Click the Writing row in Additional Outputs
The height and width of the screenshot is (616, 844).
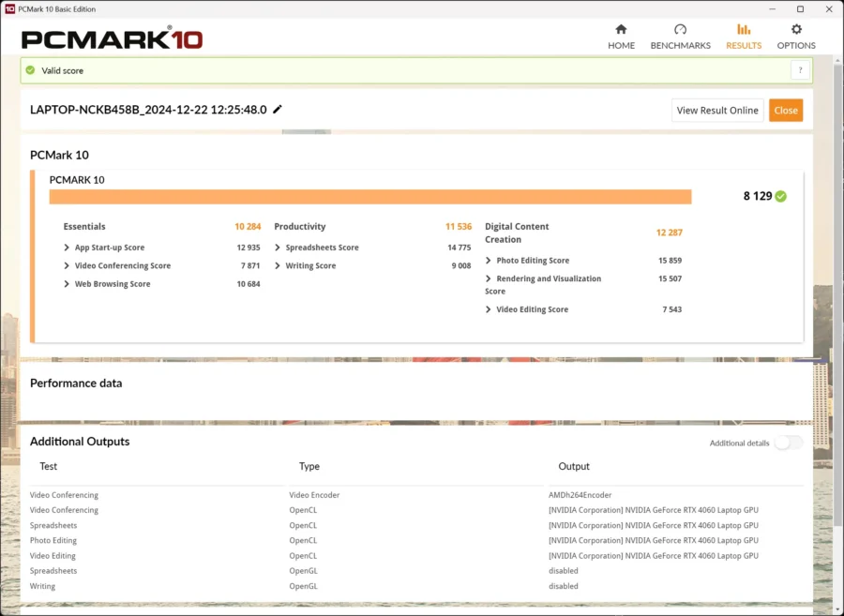tap(416, 586)
